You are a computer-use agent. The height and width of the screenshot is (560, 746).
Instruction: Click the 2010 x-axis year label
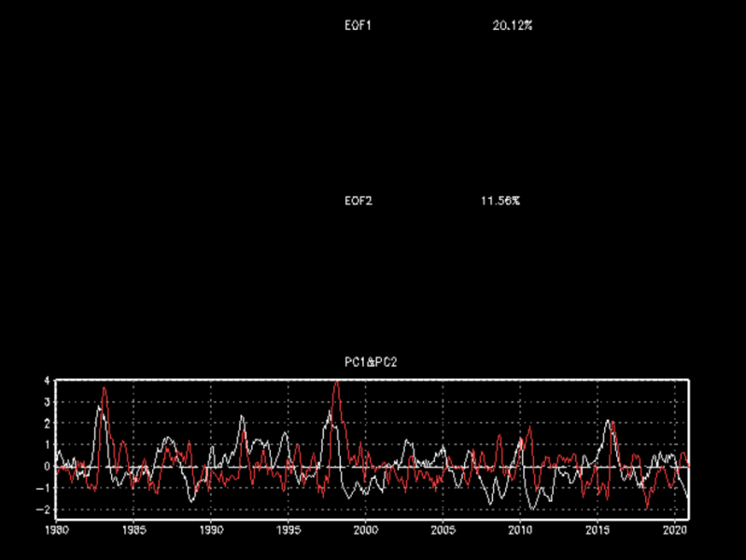coord(520,529)
